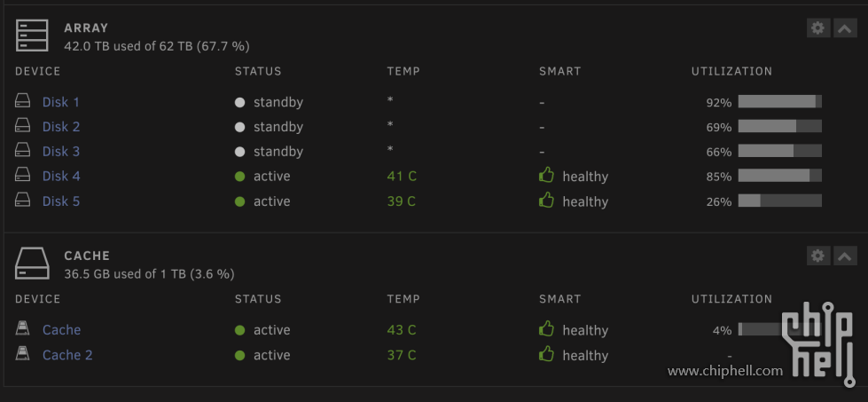This screenshot has width=868, height=402.
Task: Click Cache healthy thumbs-up SMART icon
Action: 546,329
